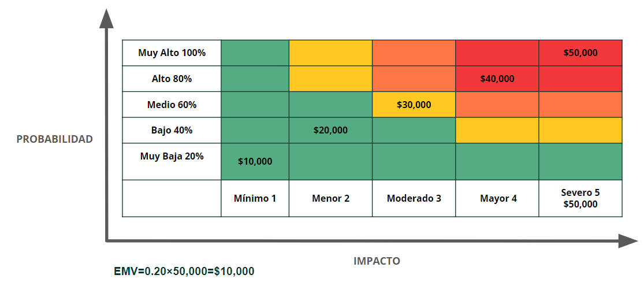Select the "Muy Alto 100%" row label

[x=172, y=53]
